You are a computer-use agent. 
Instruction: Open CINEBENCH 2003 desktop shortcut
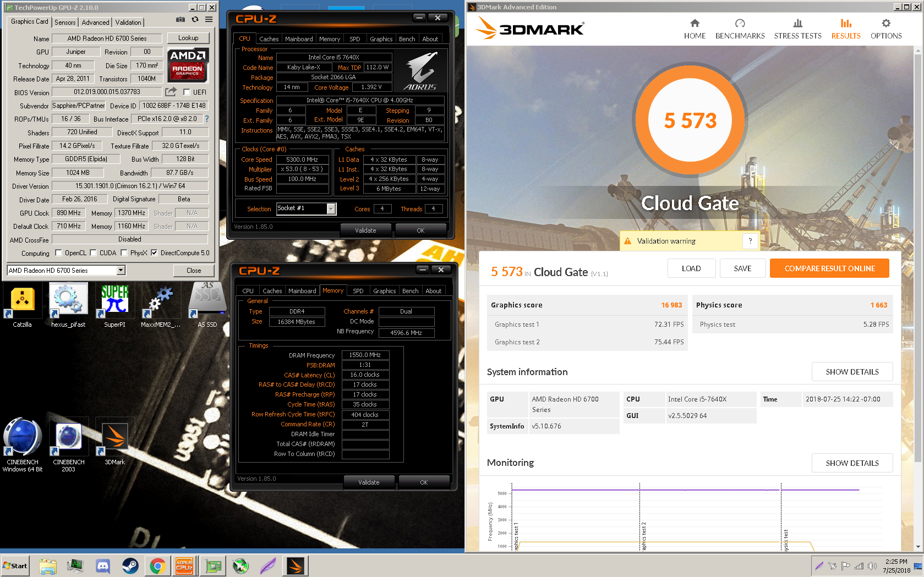point(68,446)
